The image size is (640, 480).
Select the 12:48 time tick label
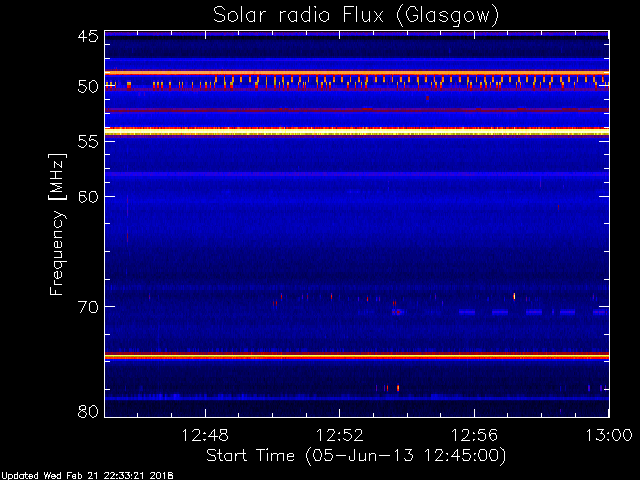pos(205,435)
